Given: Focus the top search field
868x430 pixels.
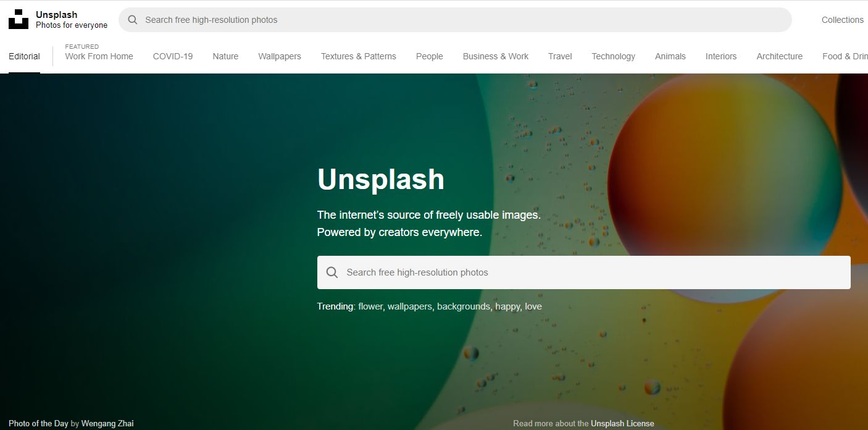Looking at the screenshot, I should click(455, 20).
